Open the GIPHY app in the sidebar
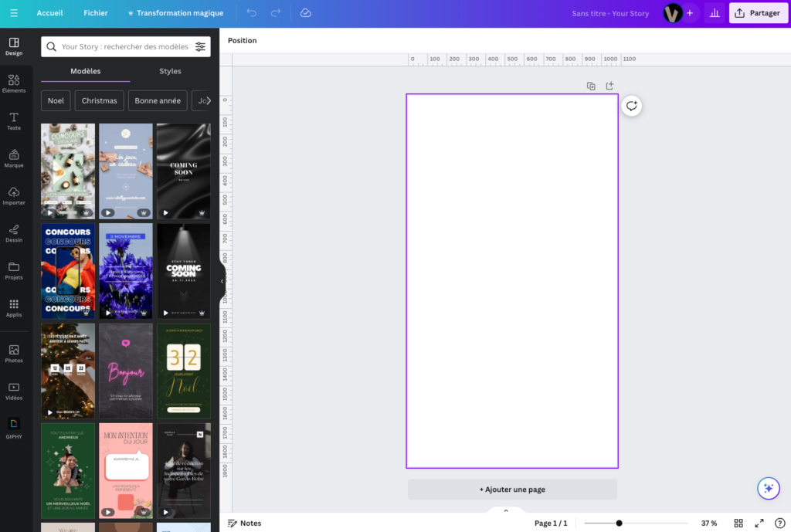This screenshot has height=532, width=791. click(x=14, y=425)
